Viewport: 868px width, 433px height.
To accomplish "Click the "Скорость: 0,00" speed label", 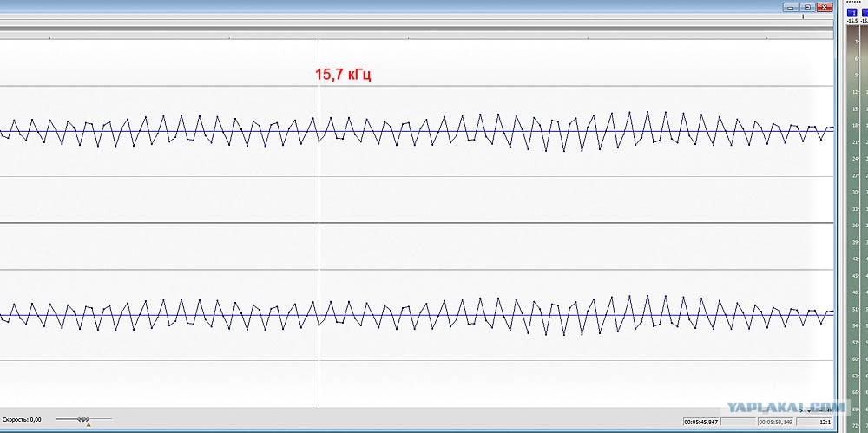I will pyautogui.click(x=22, y=420).
